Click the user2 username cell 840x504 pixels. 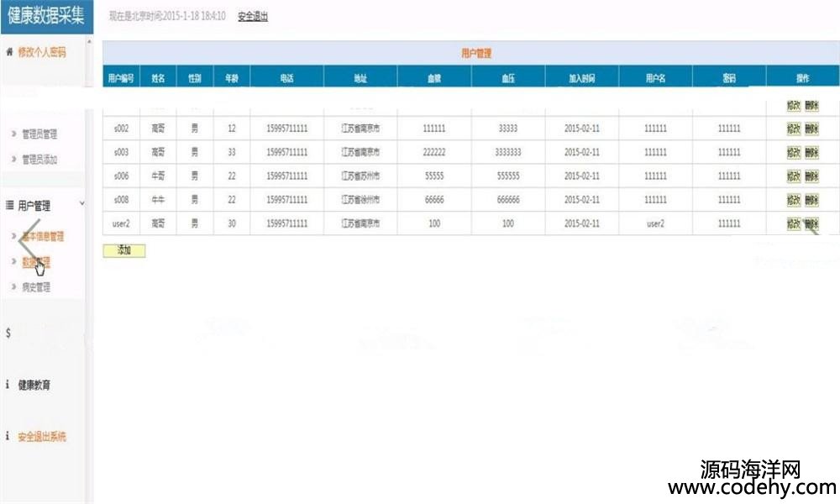point(655,223)
